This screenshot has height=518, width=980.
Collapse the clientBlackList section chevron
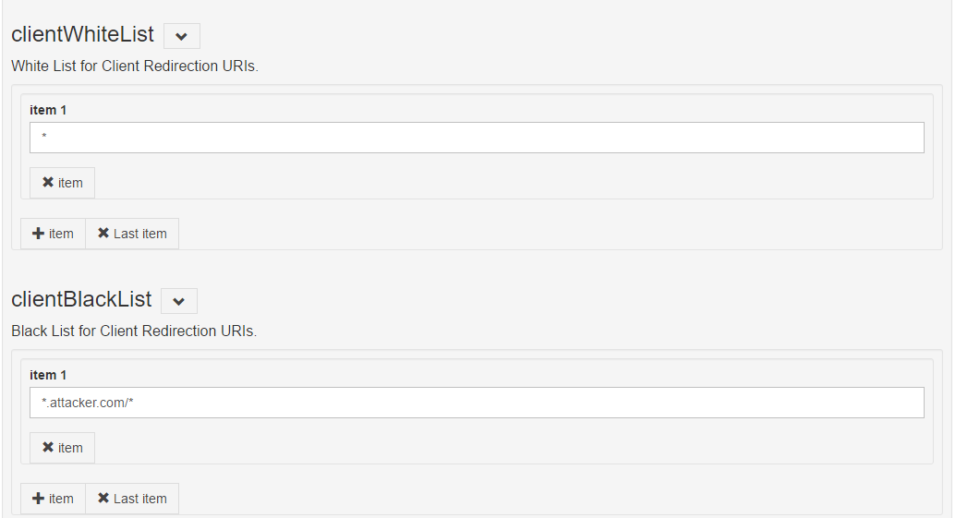[x=179, y=301]
